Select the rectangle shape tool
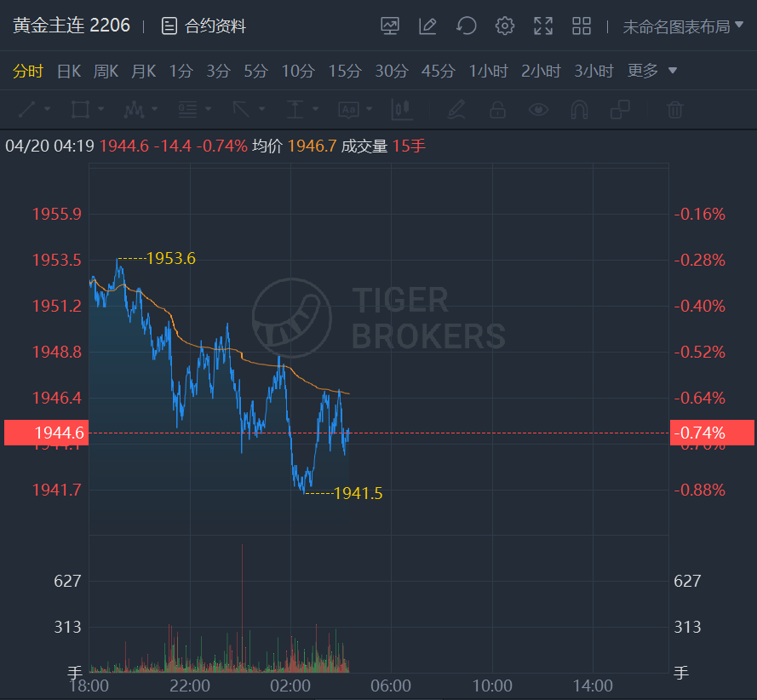 (x=80, y=109)
